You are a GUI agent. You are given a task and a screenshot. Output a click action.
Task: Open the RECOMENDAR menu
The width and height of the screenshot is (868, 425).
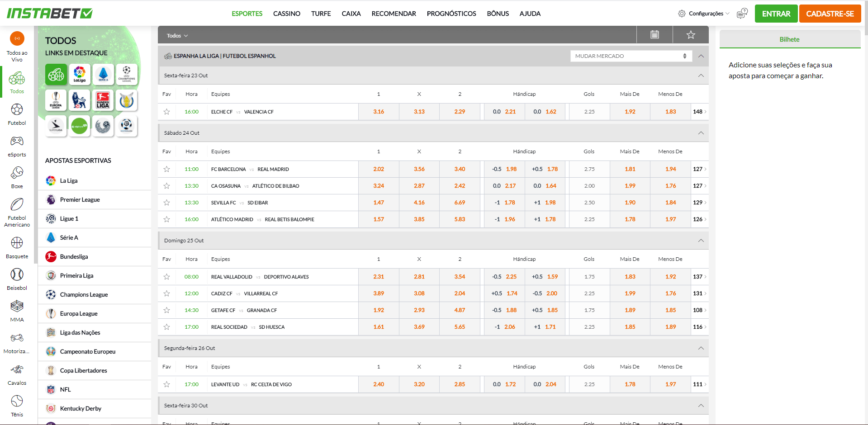coord(394,14)
